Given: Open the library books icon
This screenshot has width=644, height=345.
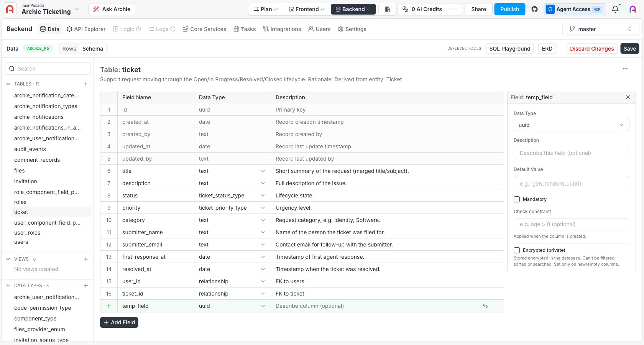Looking at the screenshot, I should point(388,9).
